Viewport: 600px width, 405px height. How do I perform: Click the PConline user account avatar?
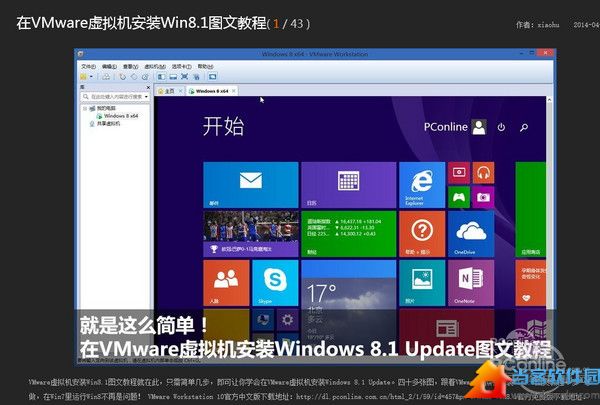pyautogui.click(x=479, y=127)
